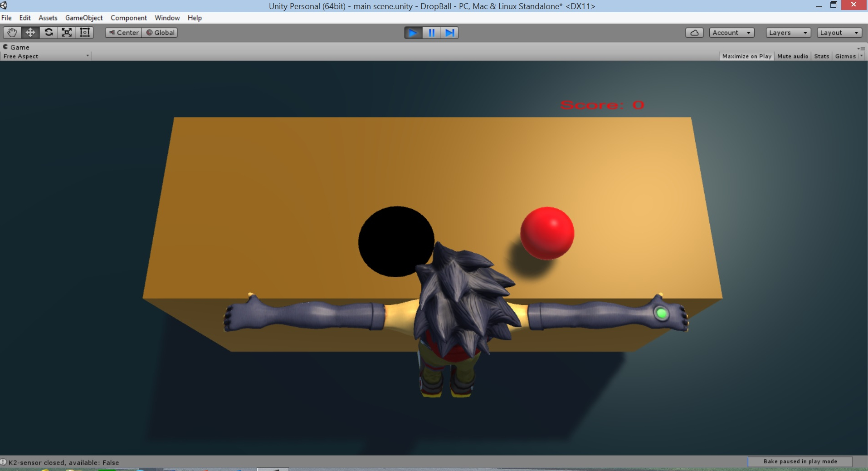Minimize the Unity window
This screenshot has height=471, width=868.
[x=819, y=6]
